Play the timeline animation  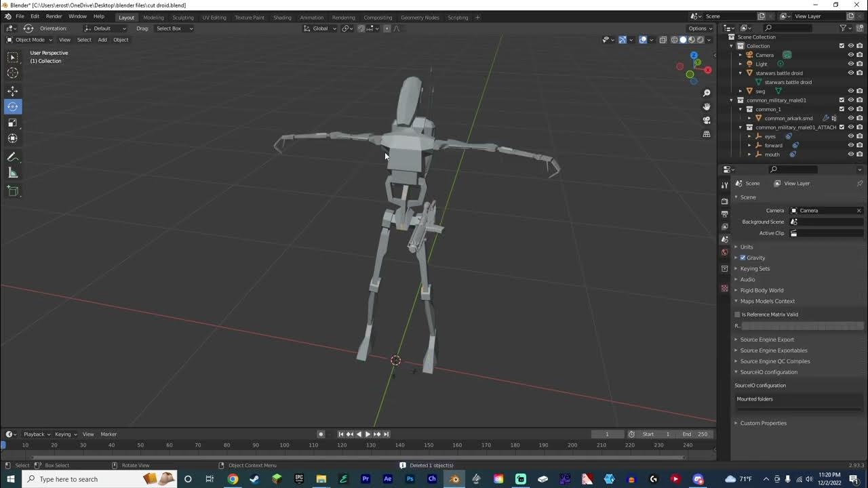(368, 434)
